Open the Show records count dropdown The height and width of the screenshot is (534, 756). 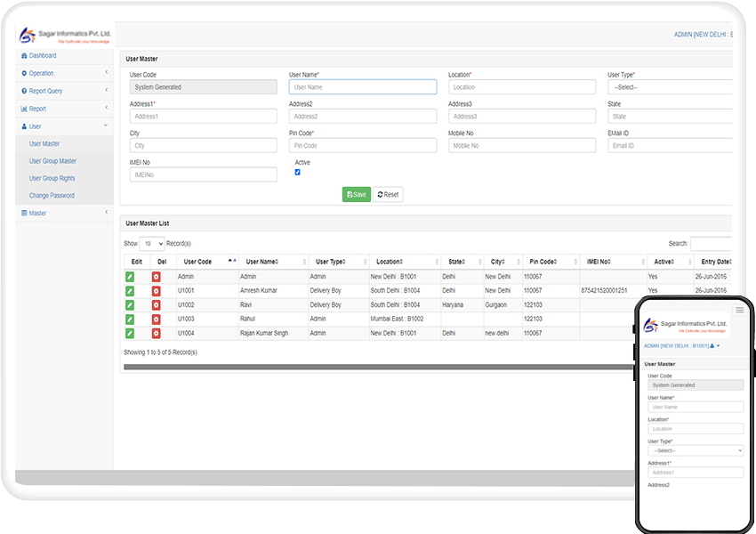(152, 244)
